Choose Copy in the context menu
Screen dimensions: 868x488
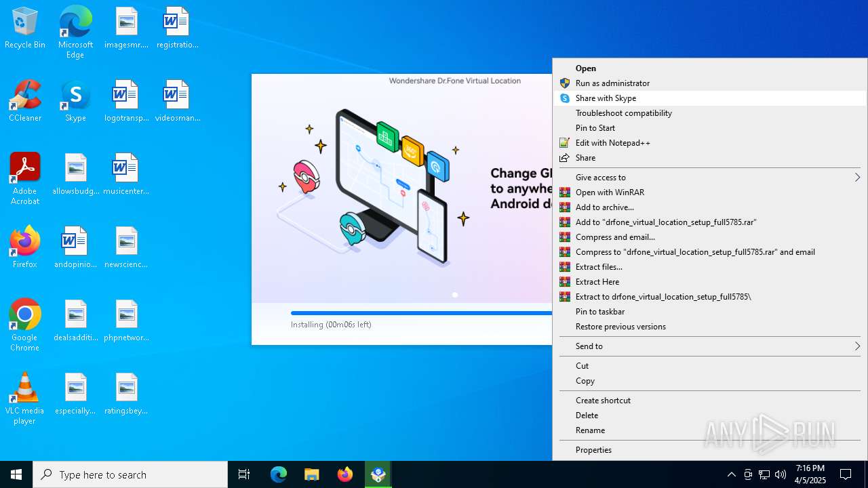pos(711,380)
